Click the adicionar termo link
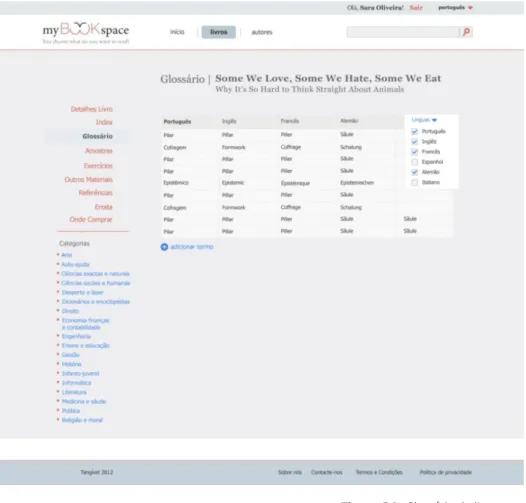526x503 pixels. pos(192,247)
